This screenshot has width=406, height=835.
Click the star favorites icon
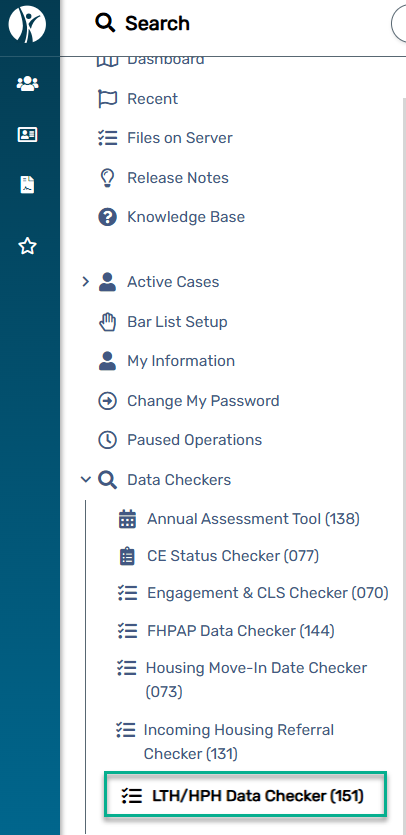pyautogui.click(x=28, y=246)
